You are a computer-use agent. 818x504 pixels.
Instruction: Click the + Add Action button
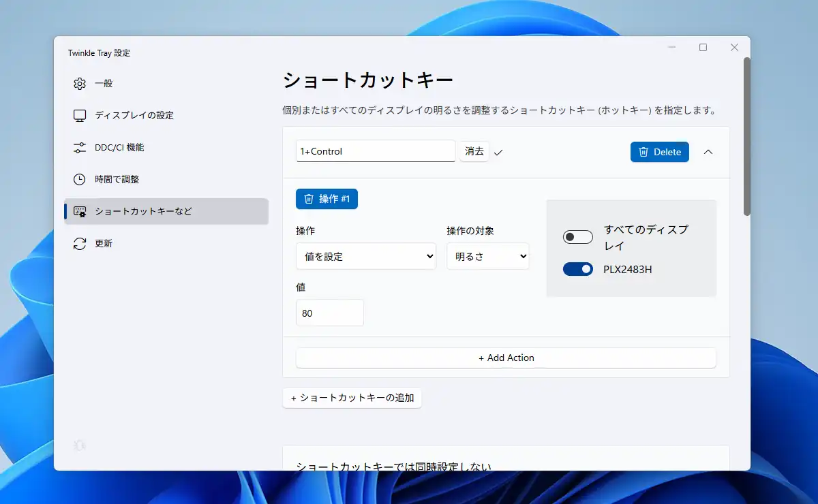coord(506,358)
